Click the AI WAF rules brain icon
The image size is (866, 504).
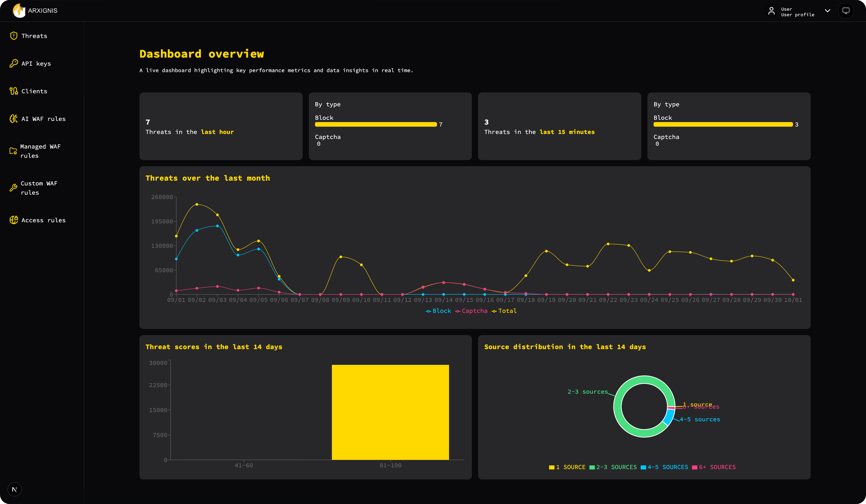pos(14,119)
